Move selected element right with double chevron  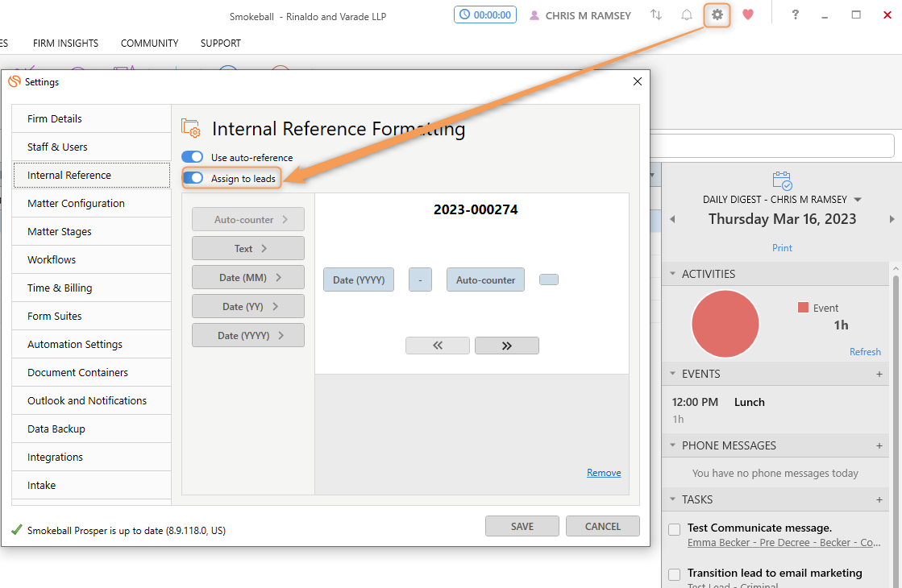pyautogui.click(x=507, y=346)
